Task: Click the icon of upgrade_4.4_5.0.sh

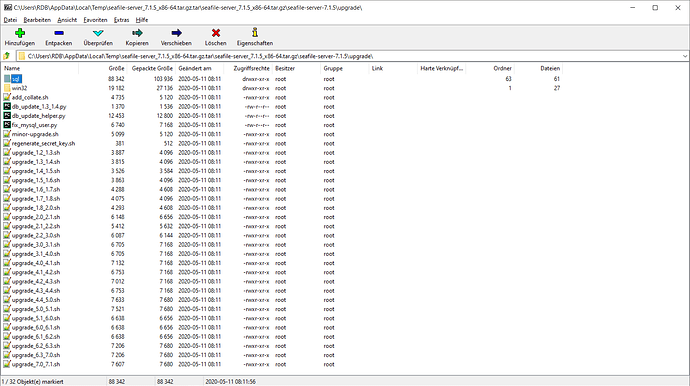Action: [7, 300]
